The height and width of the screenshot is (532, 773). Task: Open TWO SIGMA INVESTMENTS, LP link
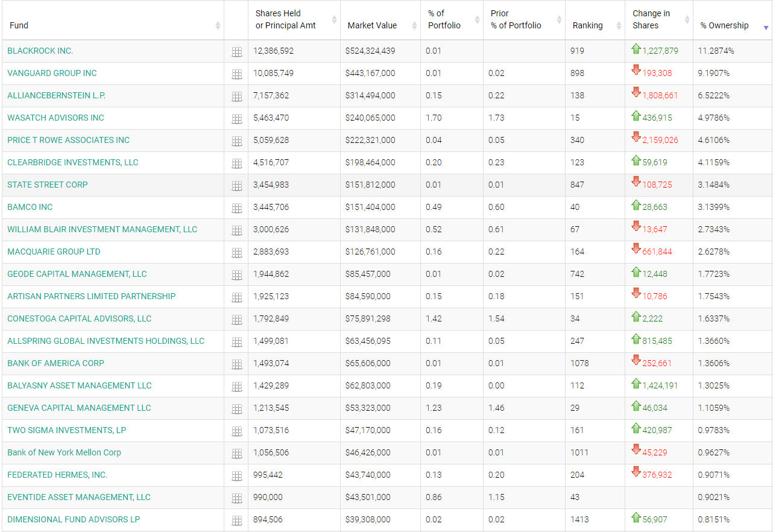[67, 430]
